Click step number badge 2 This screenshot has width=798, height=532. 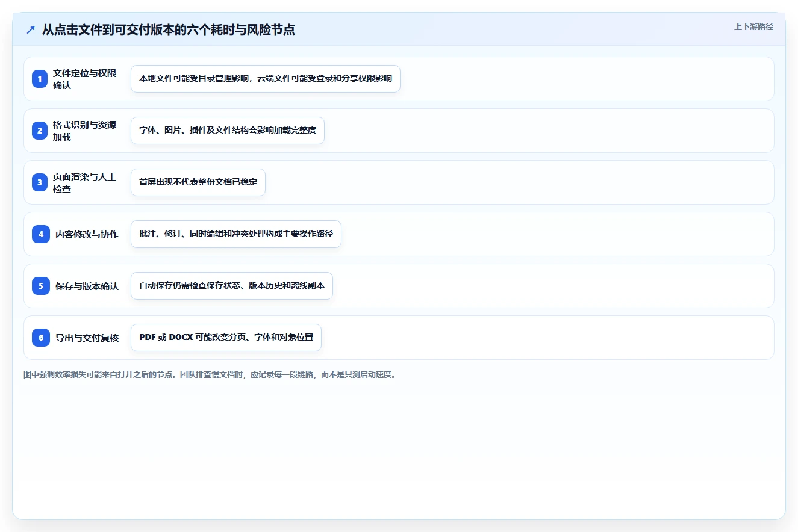[40, 131]
